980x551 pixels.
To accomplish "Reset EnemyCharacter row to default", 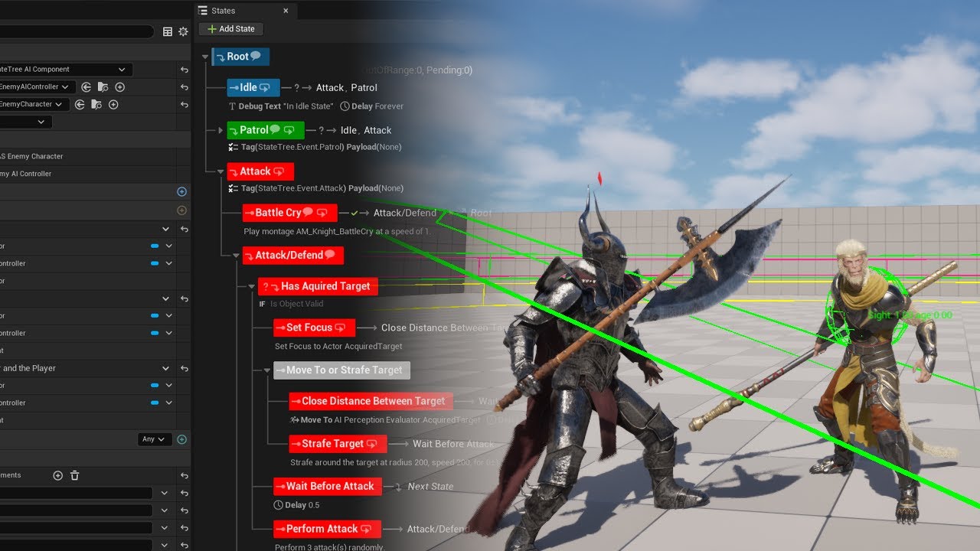I will pyautogui.click(x=185, y=104).
